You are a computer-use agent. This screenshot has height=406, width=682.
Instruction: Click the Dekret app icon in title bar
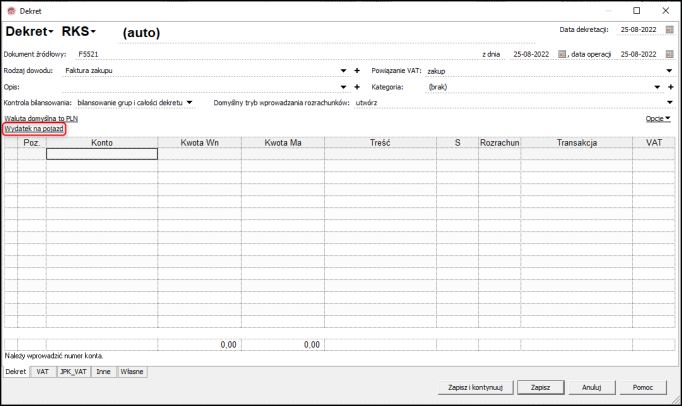11,11
